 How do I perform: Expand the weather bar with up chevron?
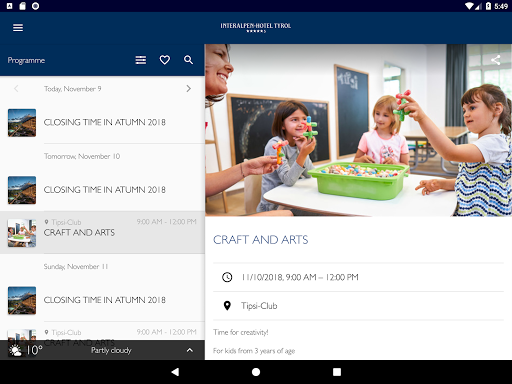point(190,350)
